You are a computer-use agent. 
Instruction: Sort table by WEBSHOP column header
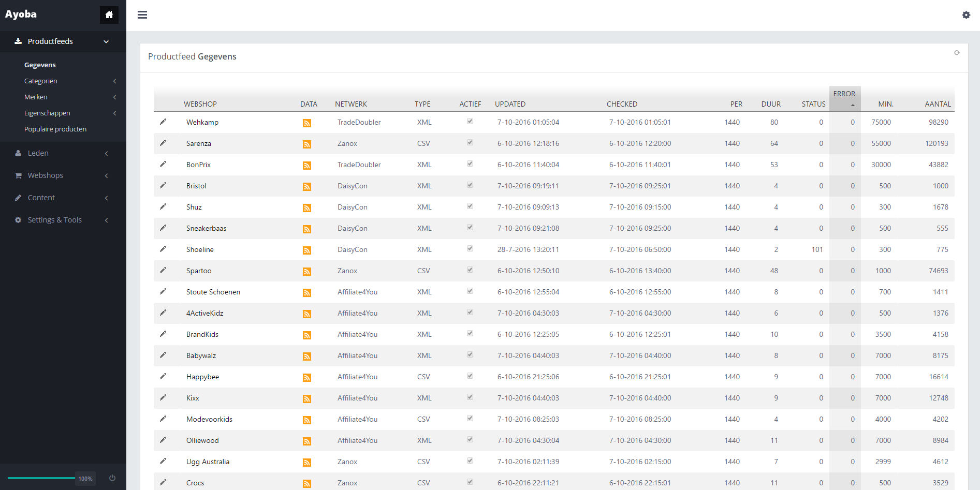pyautogui.click(x=200, y=104)
